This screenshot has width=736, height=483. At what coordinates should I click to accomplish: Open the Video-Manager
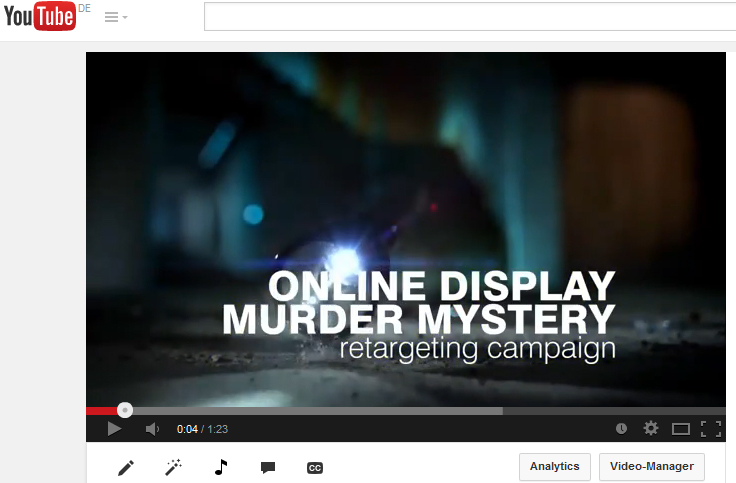(651, 467)
